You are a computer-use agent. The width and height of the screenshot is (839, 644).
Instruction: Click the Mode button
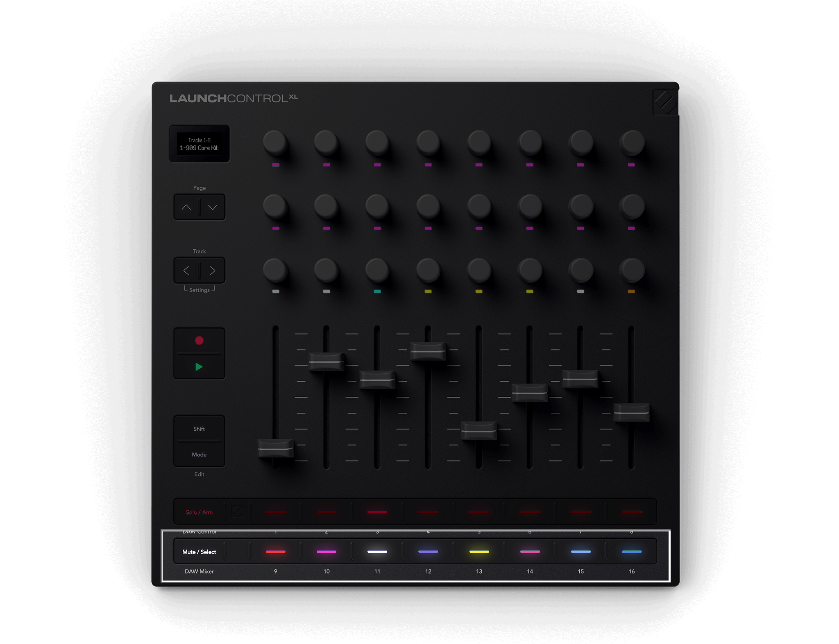point(199,454)
